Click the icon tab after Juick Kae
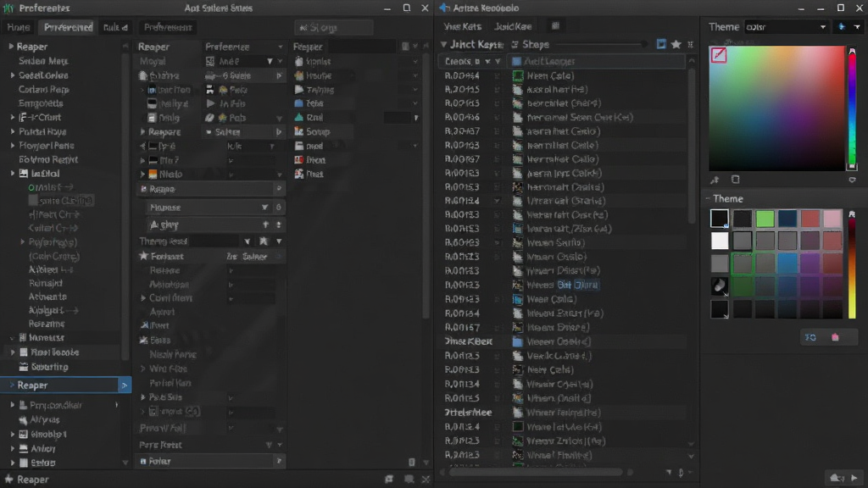 pos(555,26)
